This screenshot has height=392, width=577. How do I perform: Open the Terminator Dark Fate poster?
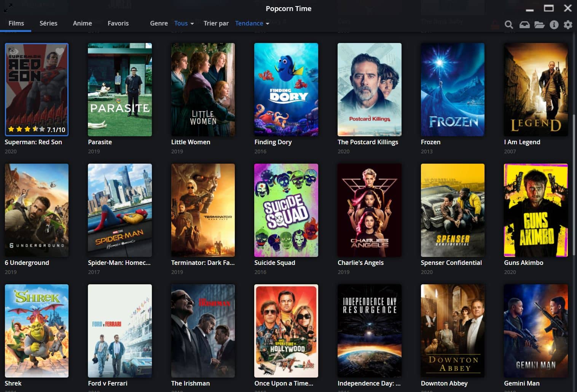pos(203,210)
